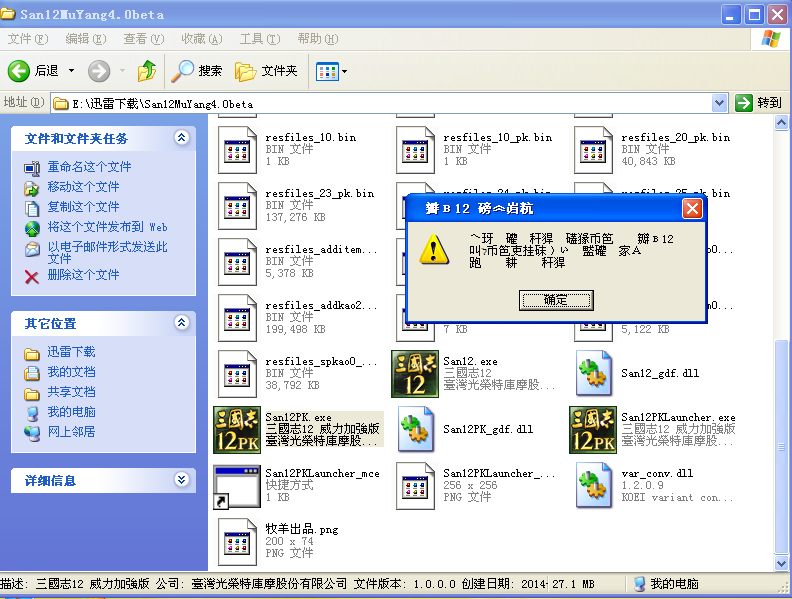Click the 确定 button in the dialog
The image size is (792, 599).
[x=556, y=300]
